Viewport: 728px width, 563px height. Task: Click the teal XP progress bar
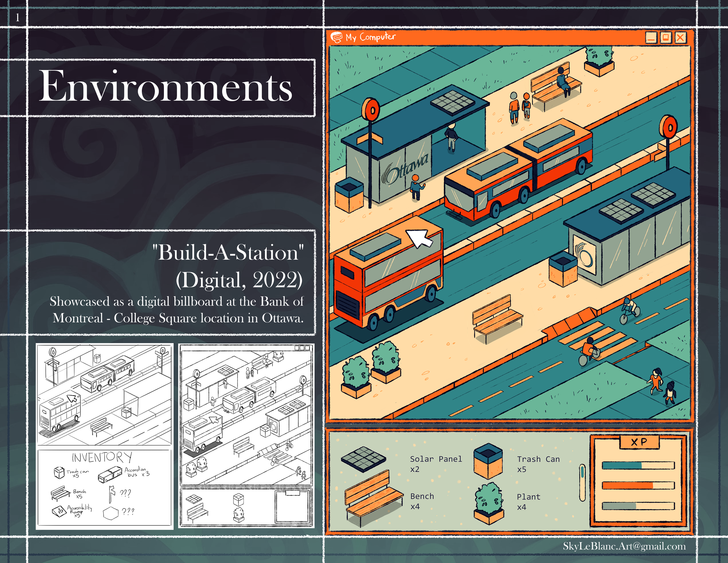(638, 465)
